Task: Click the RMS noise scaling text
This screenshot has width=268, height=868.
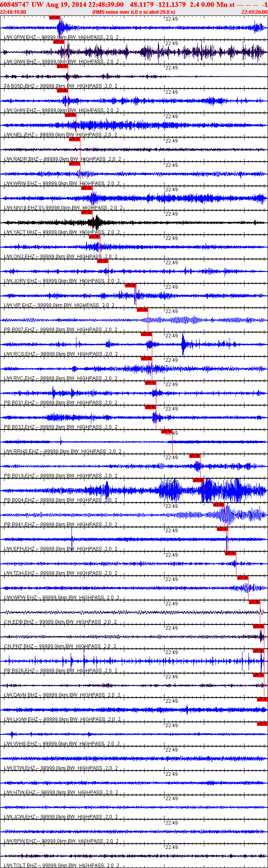Action: pyautogui.click(x=134, y=12)
